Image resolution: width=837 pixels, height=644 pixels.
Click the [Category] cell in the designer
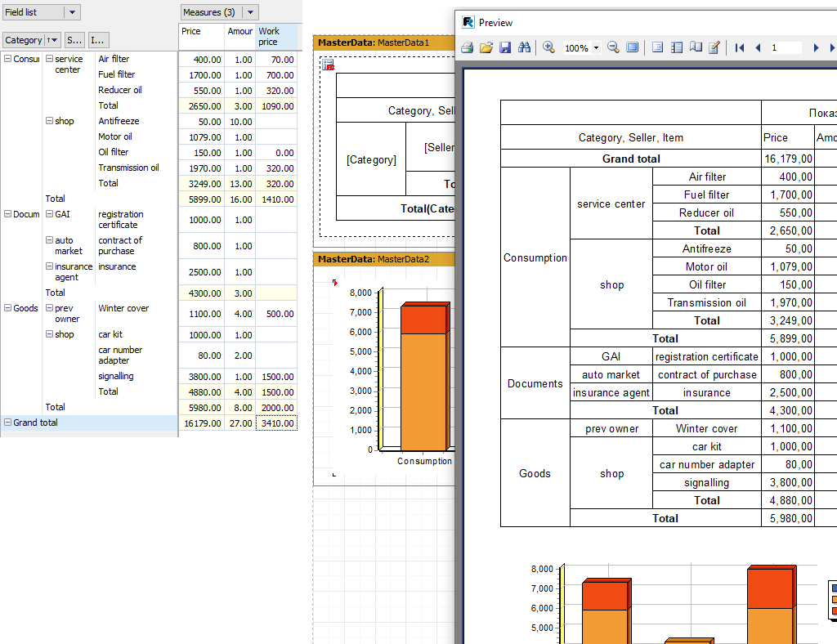(x=371, y=159)
